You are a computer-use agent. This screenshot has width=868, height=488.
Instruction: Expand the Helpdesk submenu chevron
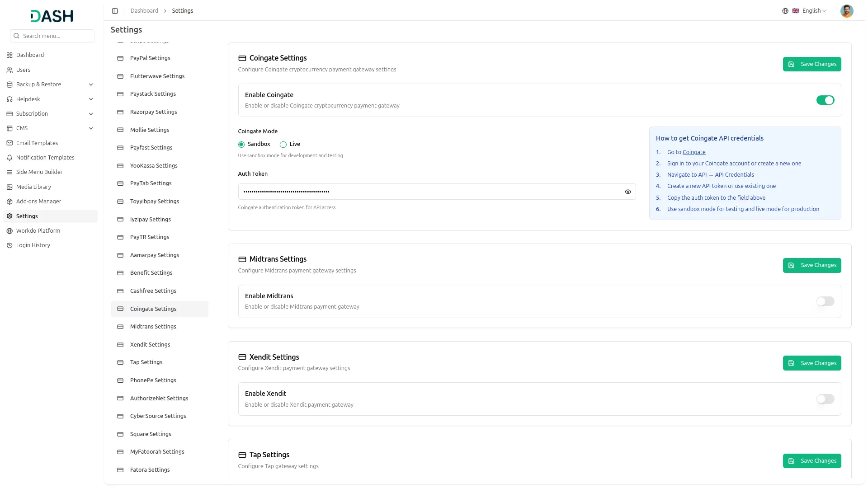click(x=91, y=99)
